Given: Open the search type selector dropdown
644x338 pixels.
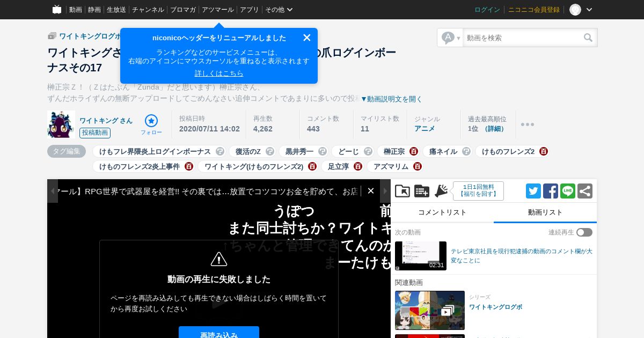Looking at the screenshot, I should pos(451,38).
